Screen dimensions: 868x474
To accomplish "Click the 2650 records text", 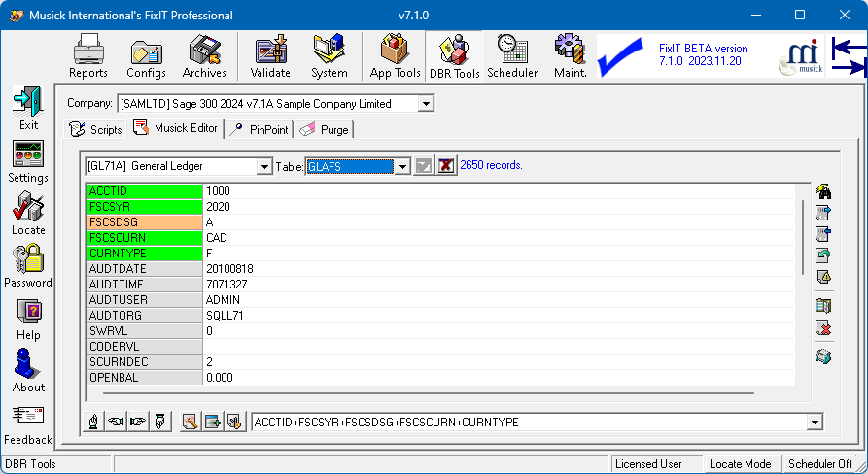I will [491, 165].
